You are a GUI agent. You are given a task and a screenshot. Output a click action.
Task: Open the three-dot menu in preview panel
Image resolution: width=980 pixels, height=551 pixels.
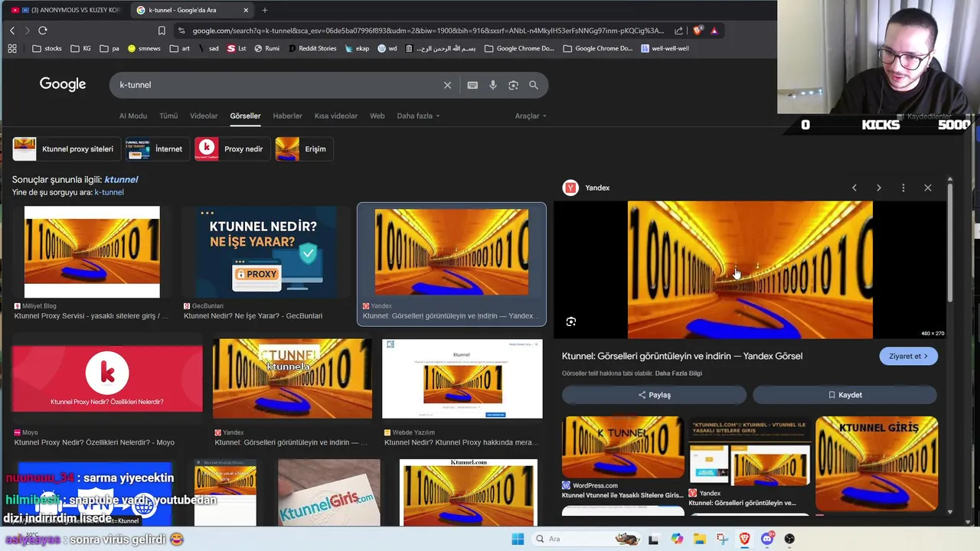pyautogui.click(x=903, y=187)
